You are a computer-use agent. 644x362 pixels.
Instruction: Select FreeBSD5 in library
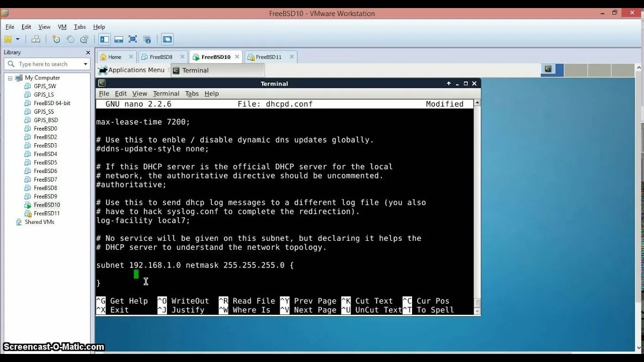45,162
